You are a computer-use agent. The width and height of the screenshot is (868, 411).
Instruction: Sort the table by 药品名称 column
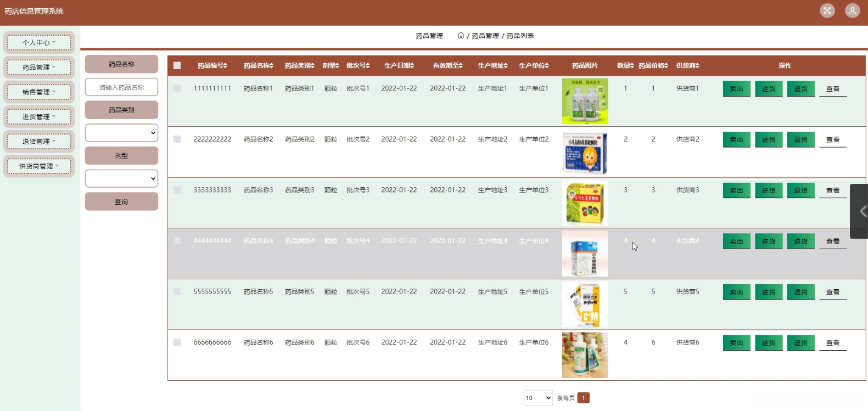(259, 65)
